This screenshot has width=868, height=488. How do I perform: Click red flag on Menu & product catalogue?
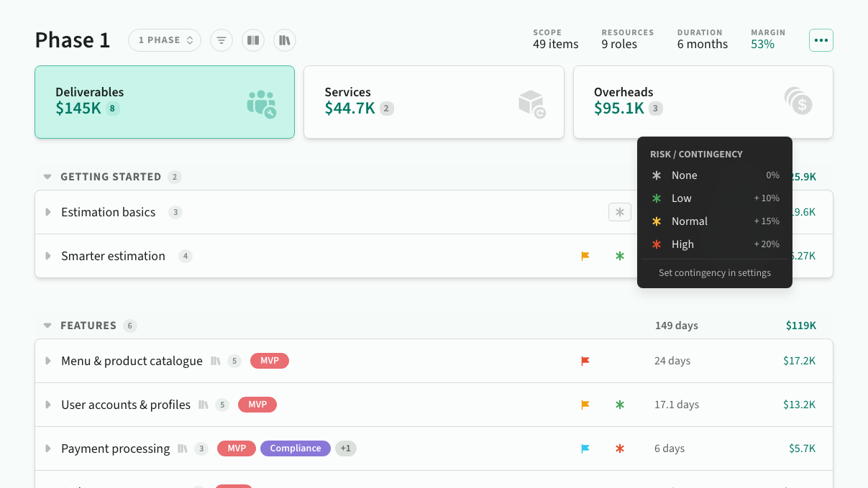585,361
